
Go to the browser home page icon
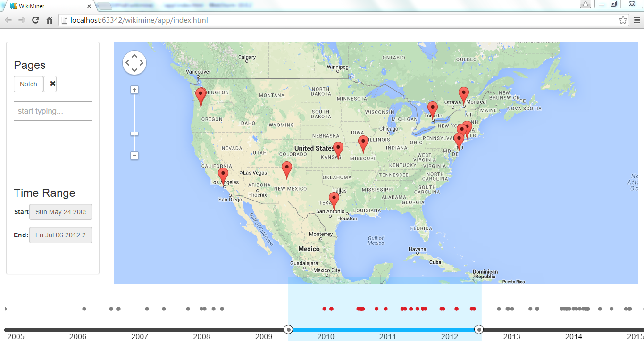coord(49,20)
